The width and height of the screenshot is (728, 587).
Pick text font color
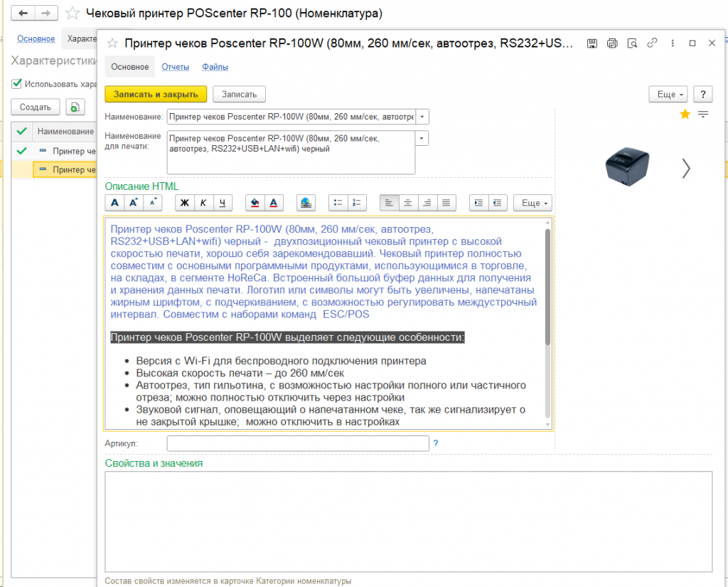click(x=274, y=203)
